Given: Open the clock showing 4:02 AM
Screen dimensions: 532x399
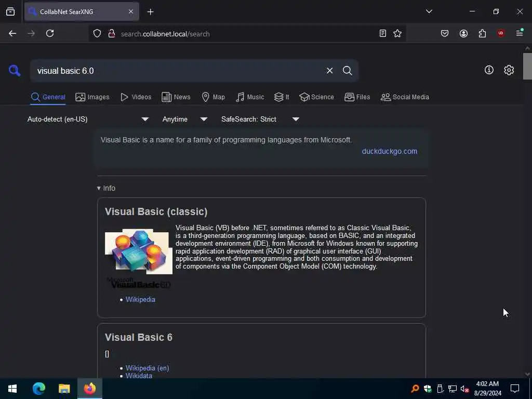Looking at the screenshot, I should pos(487,389).
